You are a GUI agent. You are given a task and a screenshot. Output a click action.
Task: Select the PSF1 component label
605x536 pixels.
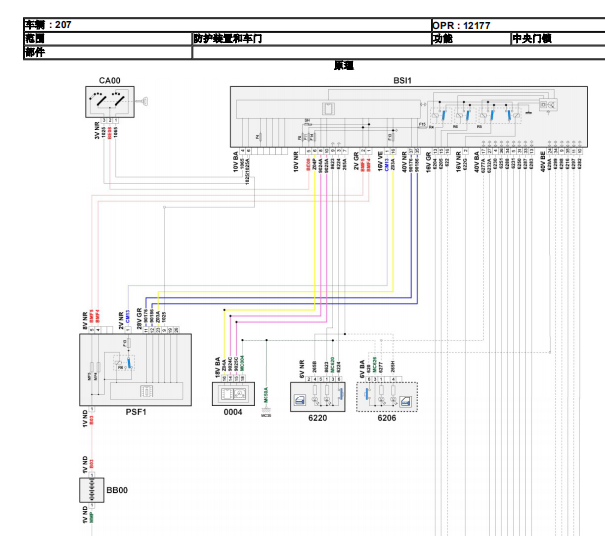pyautogui.click(x=136, y=412)
